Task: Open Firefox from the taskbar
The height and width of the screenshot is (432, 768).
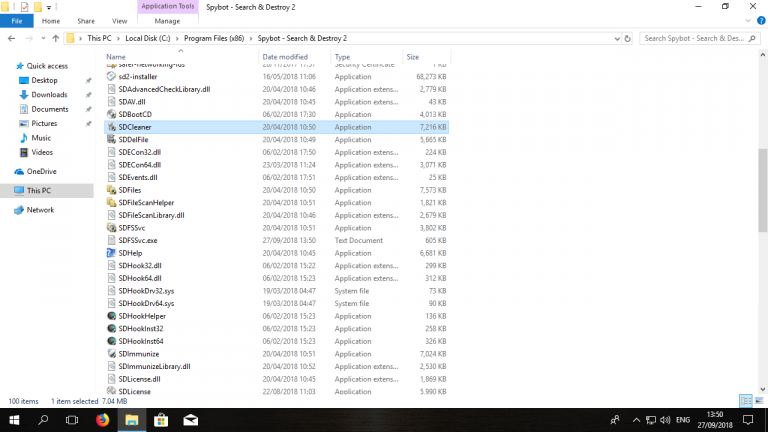Action: coord(103,420)
